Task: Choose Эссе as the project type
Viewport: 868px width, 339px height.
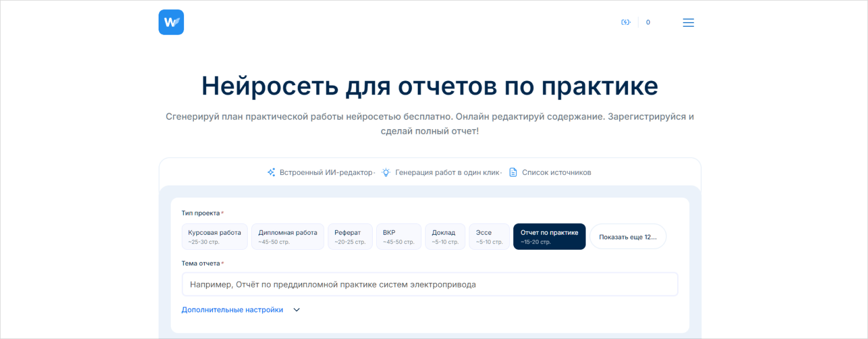Action: tap(489, 236)
